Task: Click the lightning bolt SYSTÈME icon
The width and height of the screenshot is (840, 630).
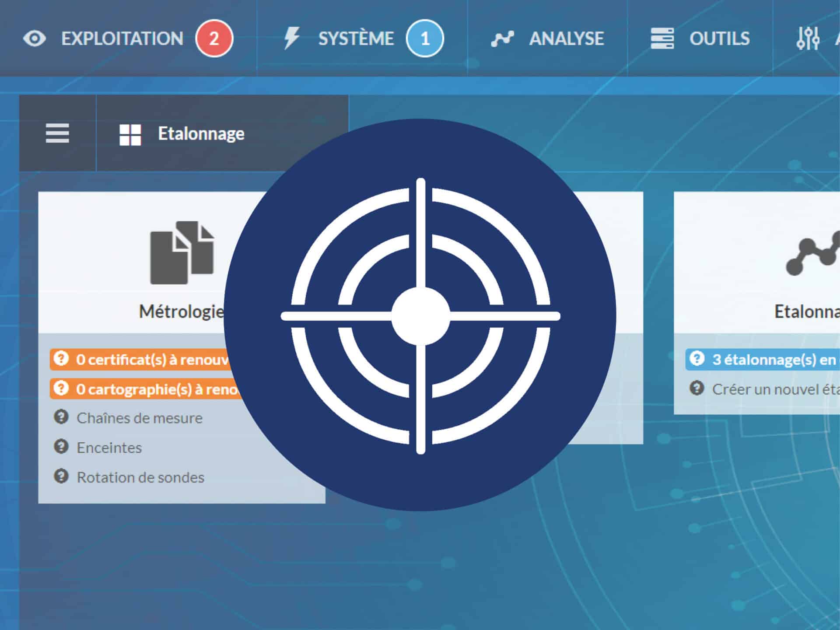Action: coord(291,38)
